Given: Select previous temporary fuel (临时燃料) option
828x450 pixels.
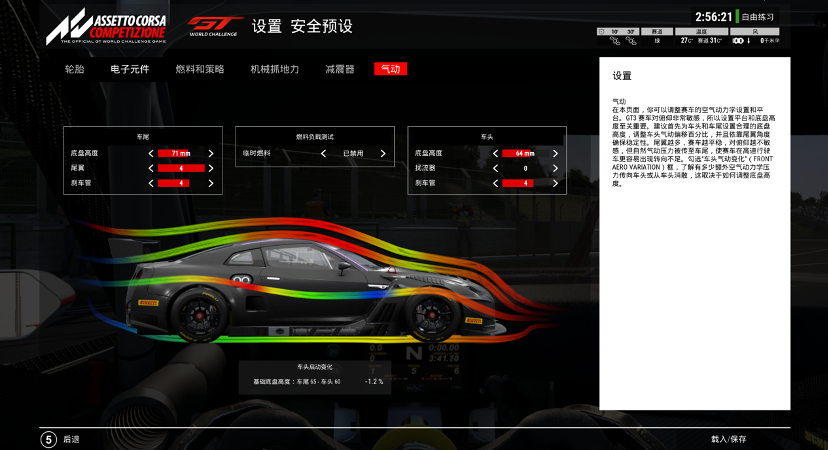Looking at the screenshot, I should tap(323, 153).
